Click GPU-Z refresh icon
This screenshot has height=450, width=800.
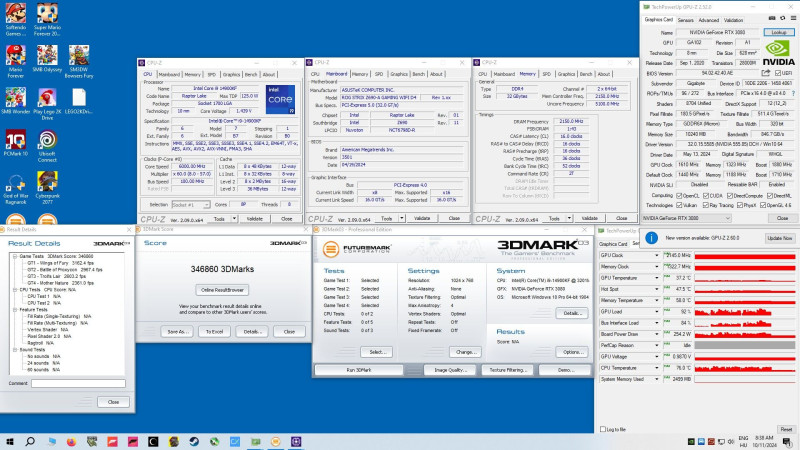[x=782, y=18]
